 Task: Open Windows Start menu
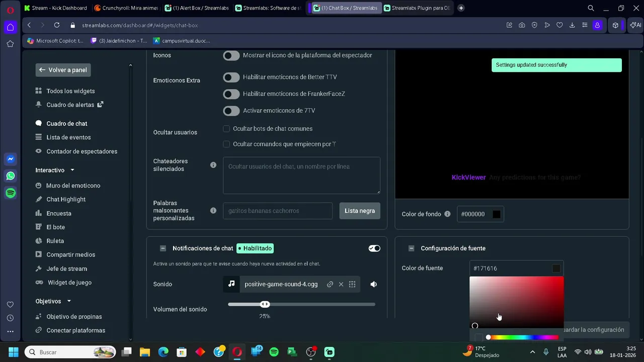pos(13,352)
